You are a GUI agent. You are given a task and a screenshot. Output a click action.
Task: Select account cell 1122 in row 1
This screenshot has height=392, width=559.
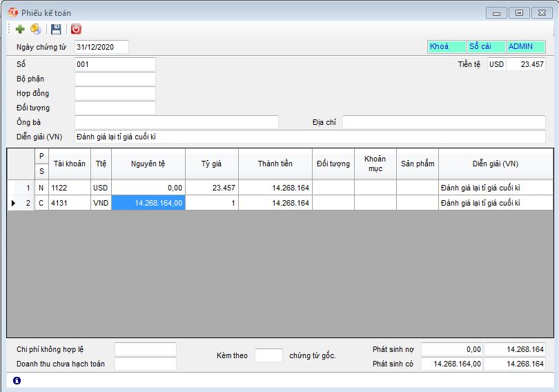70,188
